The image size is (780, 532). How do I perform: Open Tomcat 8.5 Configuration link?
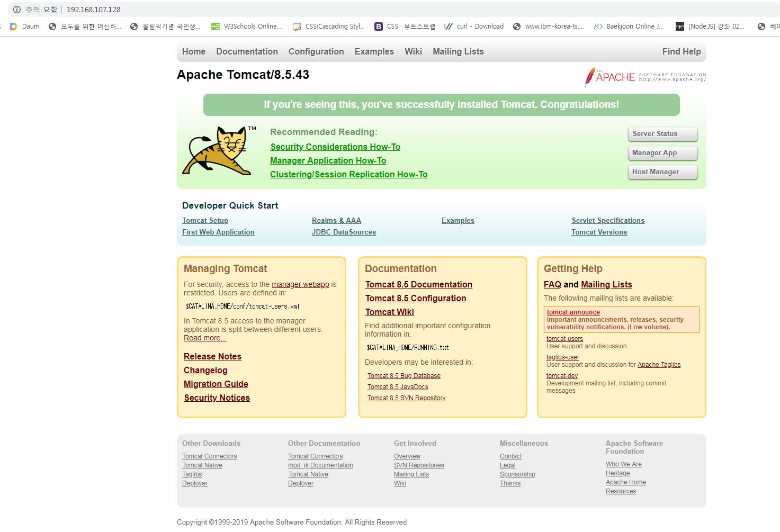tap(416, 299)
